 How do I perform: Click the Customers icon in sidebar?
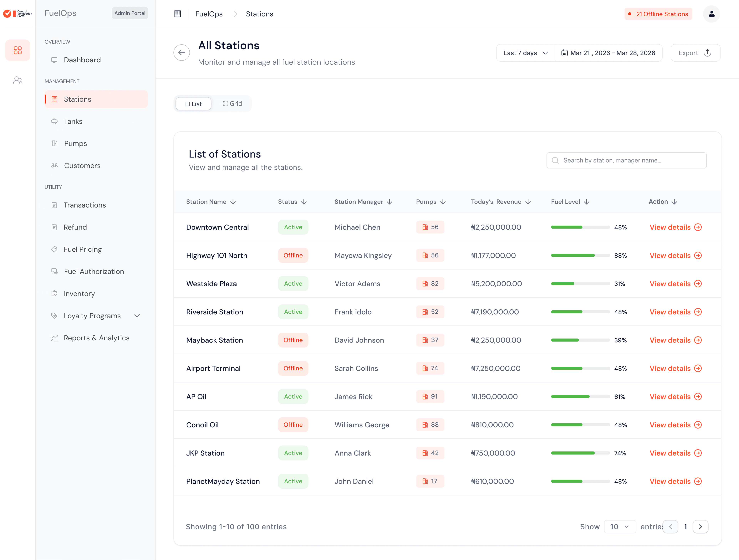pos(54,165)
